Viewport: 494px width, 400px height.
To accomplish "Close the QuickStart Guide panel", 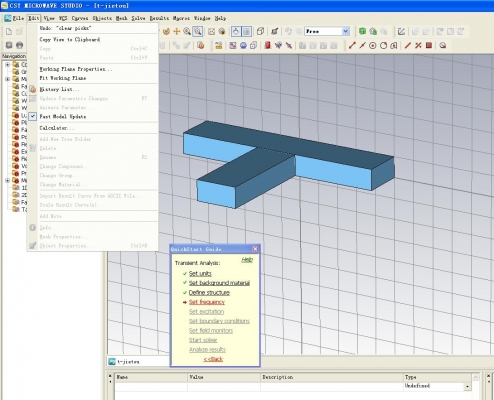I will (x=255, y=249).
